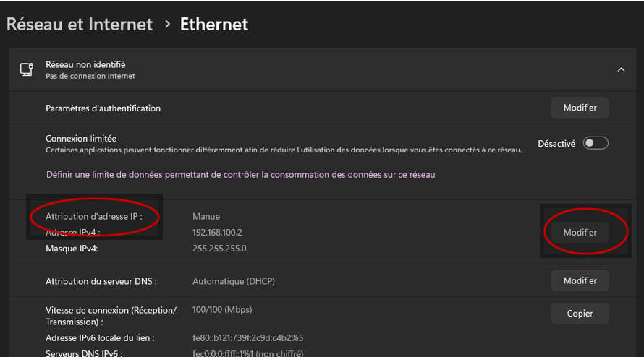
Task: Click Modifier for Attribution d'adresse IP
Action: click(580, 232)
